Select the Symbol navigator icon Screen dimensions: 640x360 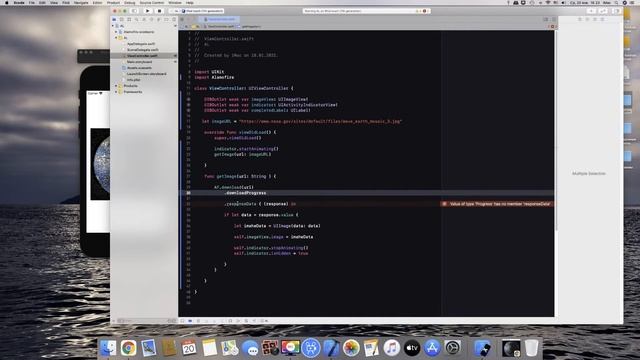pos(129,19)
